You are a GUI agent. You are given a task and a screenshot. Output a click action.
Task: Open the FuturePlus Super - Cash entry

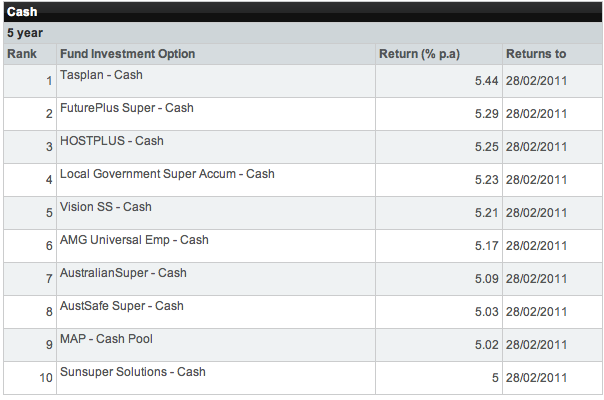126,108
